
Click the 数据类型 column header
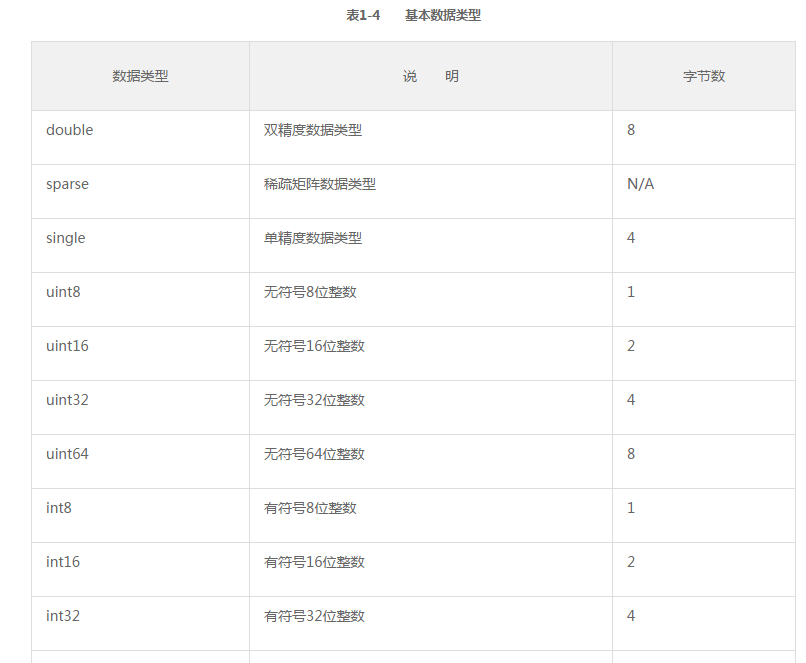pyautogui.click(x=140, y=76)
